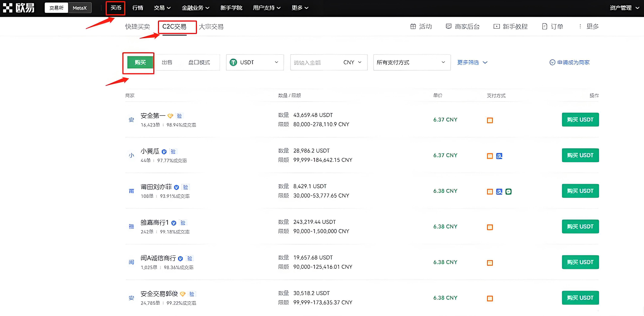Open 新手教程 tutorial video icon
The image size is (644, 316).
click(x=510, y=26)
